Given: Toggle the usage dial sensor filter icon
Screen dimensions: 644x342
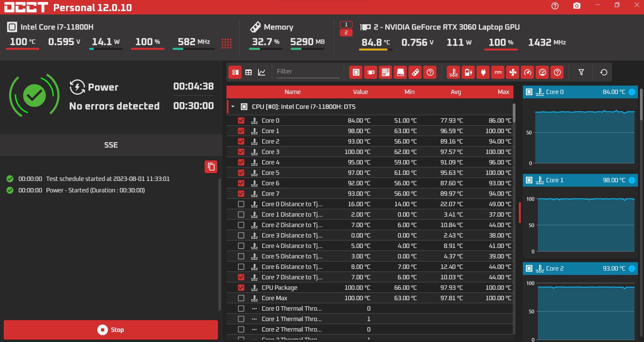Looking at the screenshot, I should pos(542,72).
